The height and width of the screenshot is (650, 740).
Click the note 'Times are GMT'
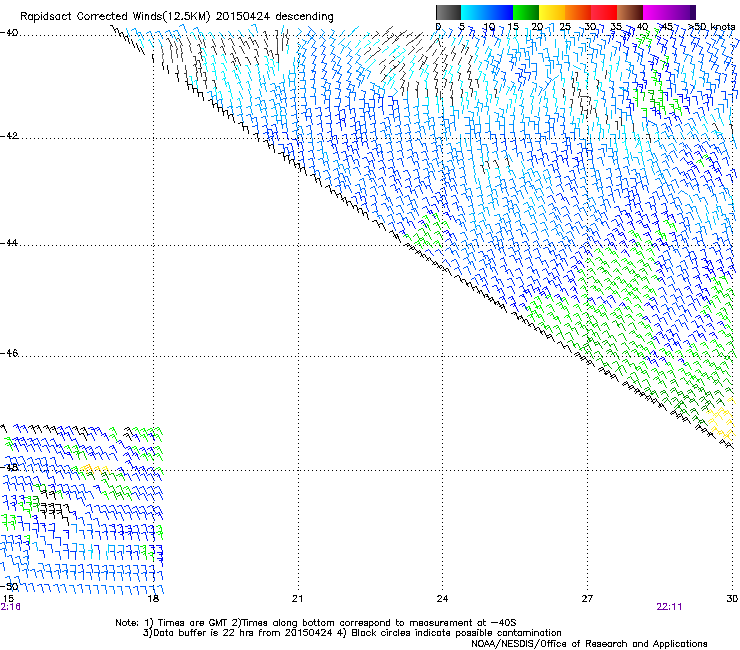(192, 623)
